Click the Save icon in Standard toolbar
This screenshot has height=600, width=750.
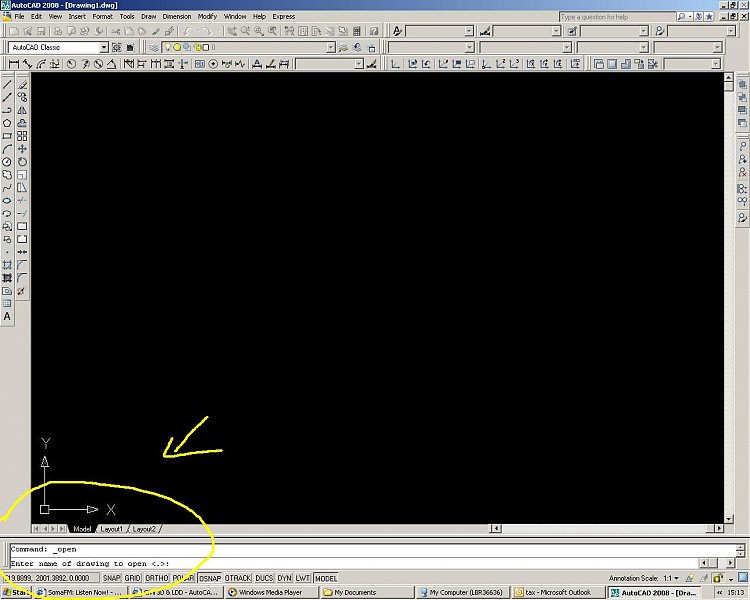[x=41, y=31]
